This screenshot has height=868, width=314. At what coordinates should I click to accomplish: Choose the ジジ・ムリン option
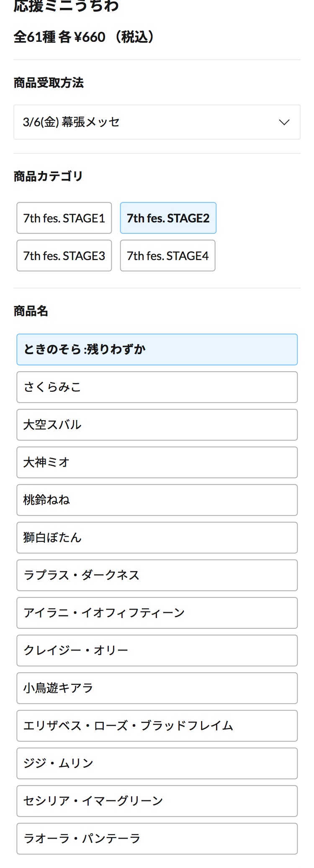[x=157, y=763]
